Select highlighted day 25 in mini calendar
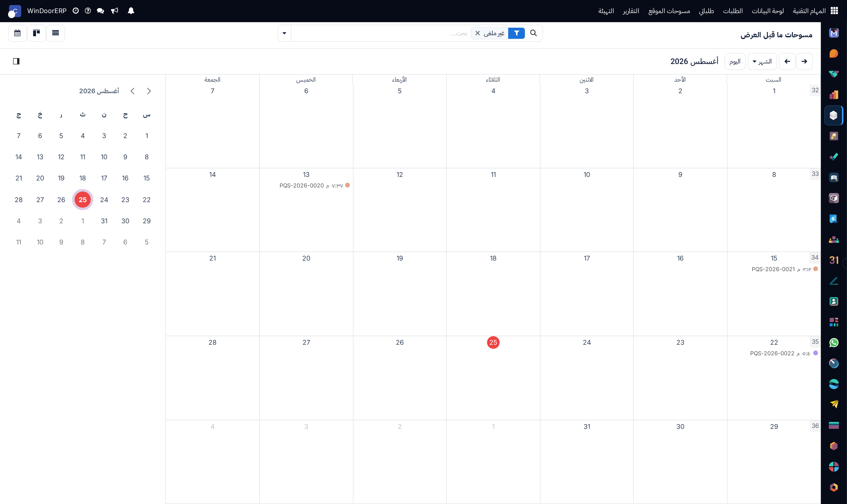This screenshot has height=504, width=847. pos(83,200)
